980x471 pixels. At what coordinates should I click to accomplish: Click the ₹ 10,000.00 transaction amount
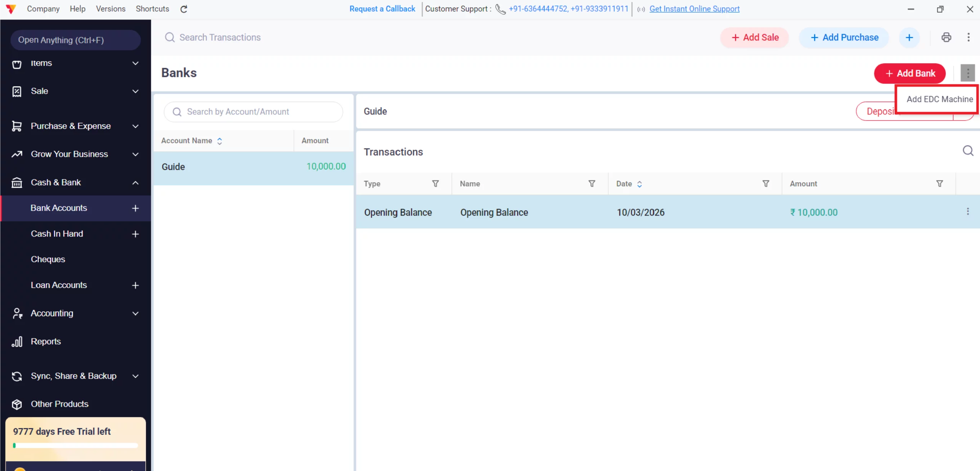pos(813,213)
